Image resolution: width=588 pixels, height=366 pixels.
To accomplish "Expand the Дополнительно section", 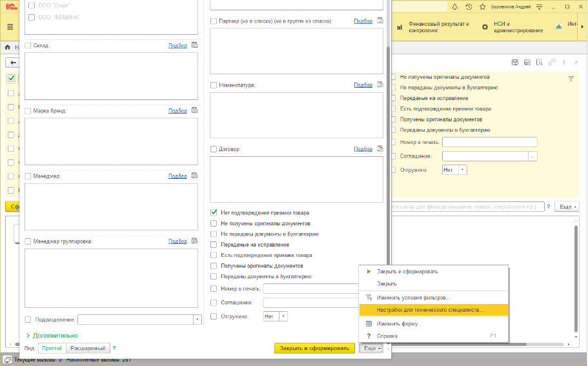I will (x=52, y=336).
